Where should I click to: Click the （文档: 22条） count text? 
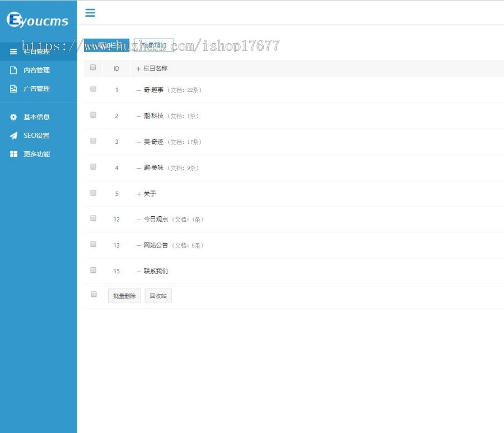point(184,90)
